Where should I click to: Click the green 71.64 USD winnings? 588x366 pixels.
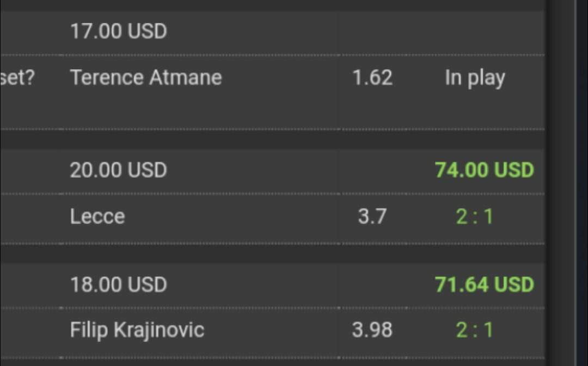coord(484,284)
